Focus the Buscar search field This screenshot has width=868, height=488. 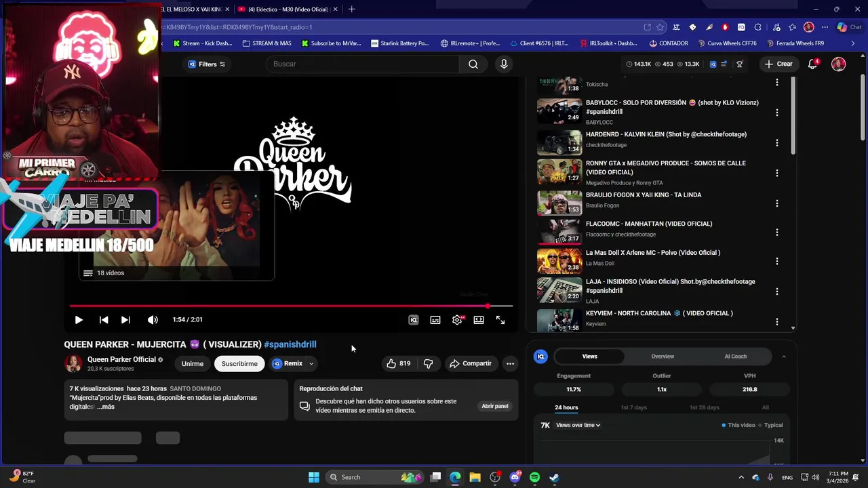pyautogui.click(x=363, y=64)
